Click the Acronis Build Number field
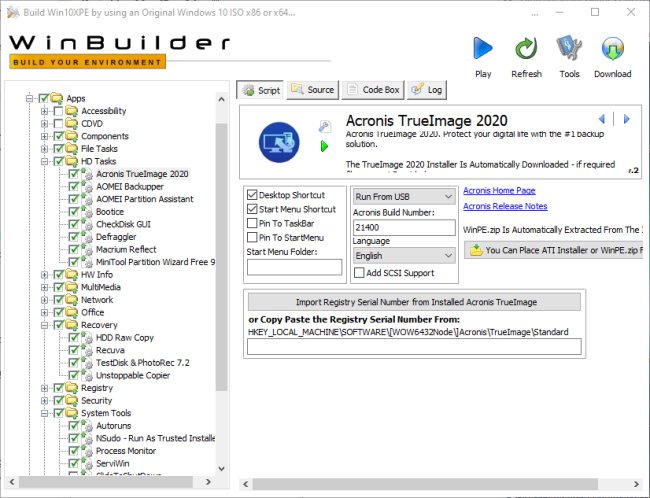650x498 pixels. click(404, 227)
